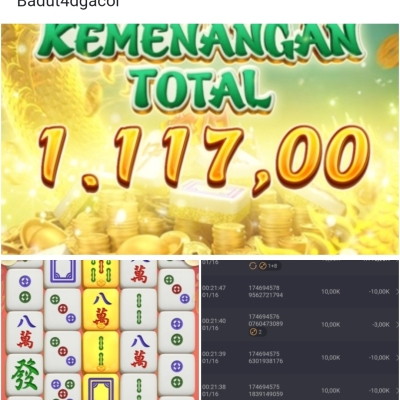Open transaction 174694578 9562721794 row
Image resolution: width=400 pixels, height=400 pixels.
coord(300,292)
